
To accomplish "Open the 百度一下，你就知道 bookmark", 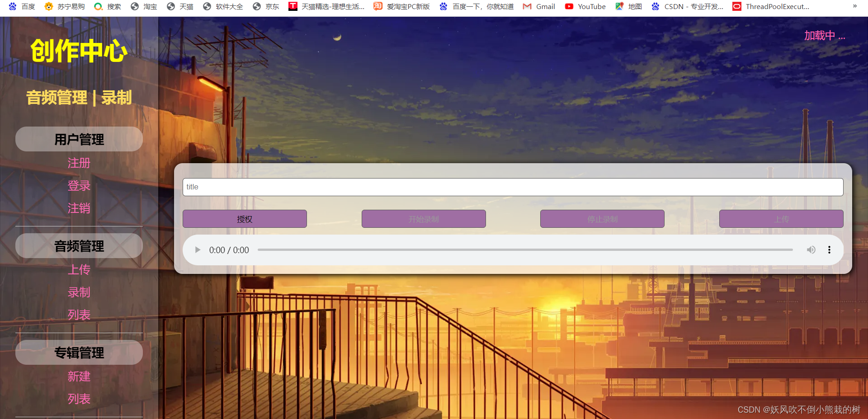I will click(x=476, y=6).
